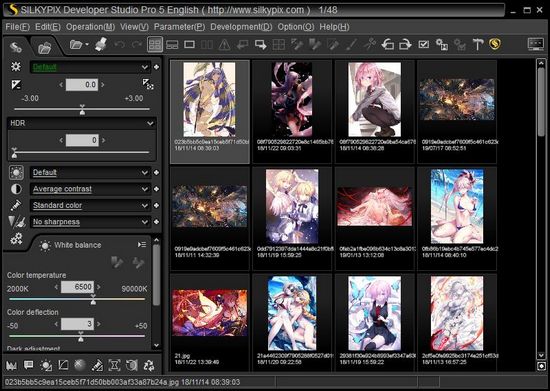Click the fine color pencil icon at bottom
This screenshot has height=391, width=550.
(x=97, y=365)
